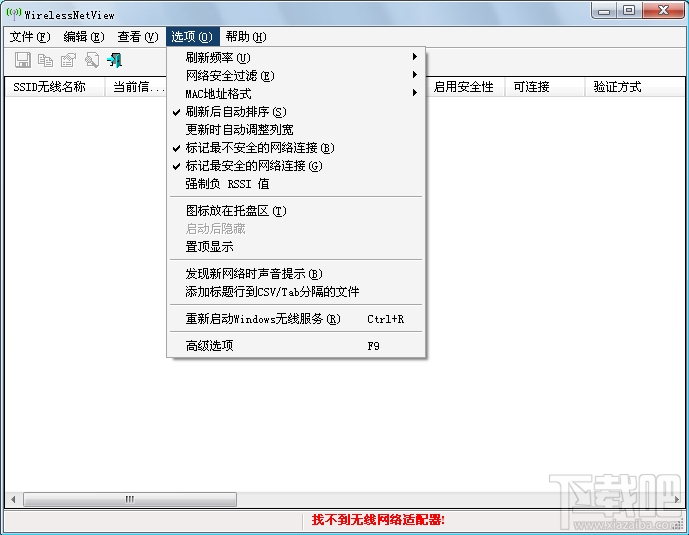
Task: Click the Properties toolbar icon
Action: [68, 60]
